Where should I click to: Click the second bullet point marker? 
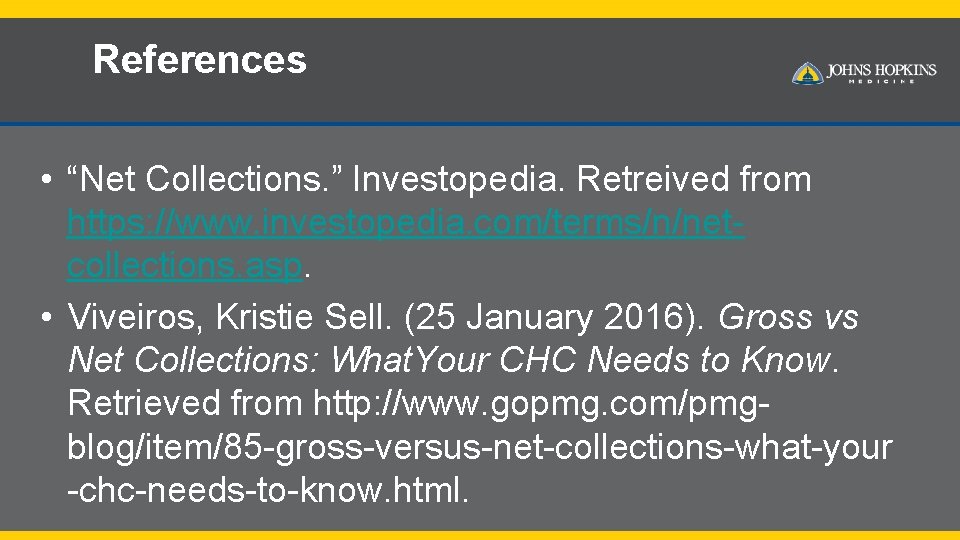tap(46, 319)
